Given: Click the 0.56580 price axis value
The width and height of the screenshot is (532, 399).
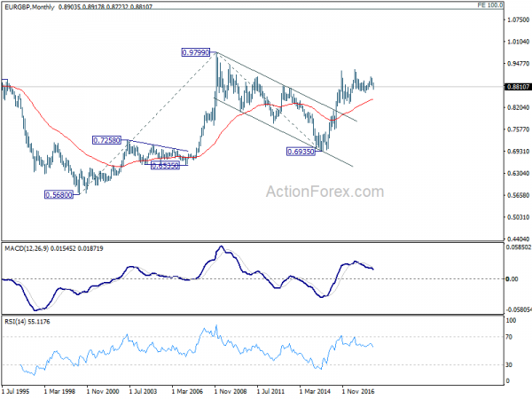Looking at the screenshot, I should tap(519, 195).
